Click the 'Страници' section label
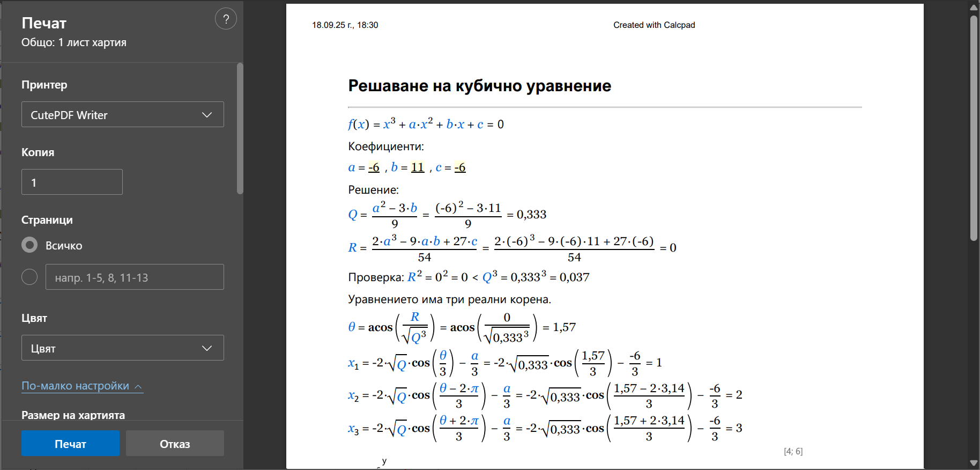980x470 pixels. pos(47,220)
